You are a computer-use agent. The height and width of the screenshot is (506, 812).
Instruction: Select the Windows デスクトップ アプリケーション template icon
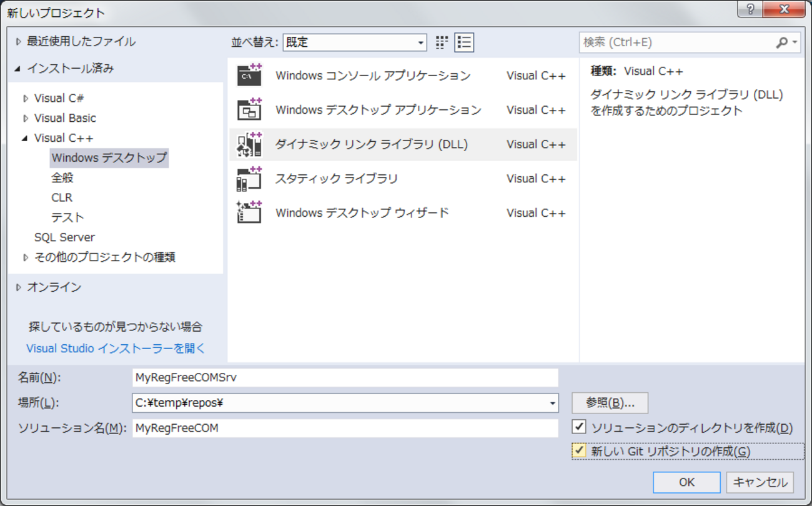pyautogui.click(x=249, y=110)
